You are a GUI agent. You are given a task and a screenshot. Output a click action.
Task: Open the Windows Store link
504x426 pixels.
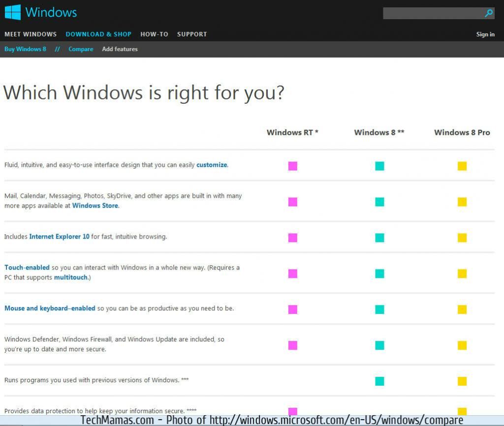pyautogui.click(x=95, y=206)
